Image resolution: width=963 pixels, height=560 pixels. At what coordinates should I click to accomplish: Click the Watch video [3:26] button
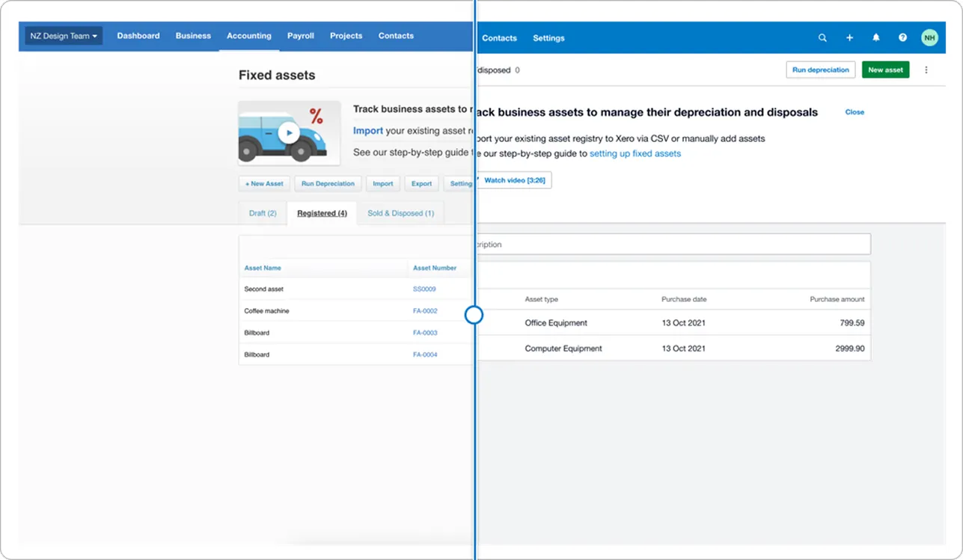click(x=514, y=180)
